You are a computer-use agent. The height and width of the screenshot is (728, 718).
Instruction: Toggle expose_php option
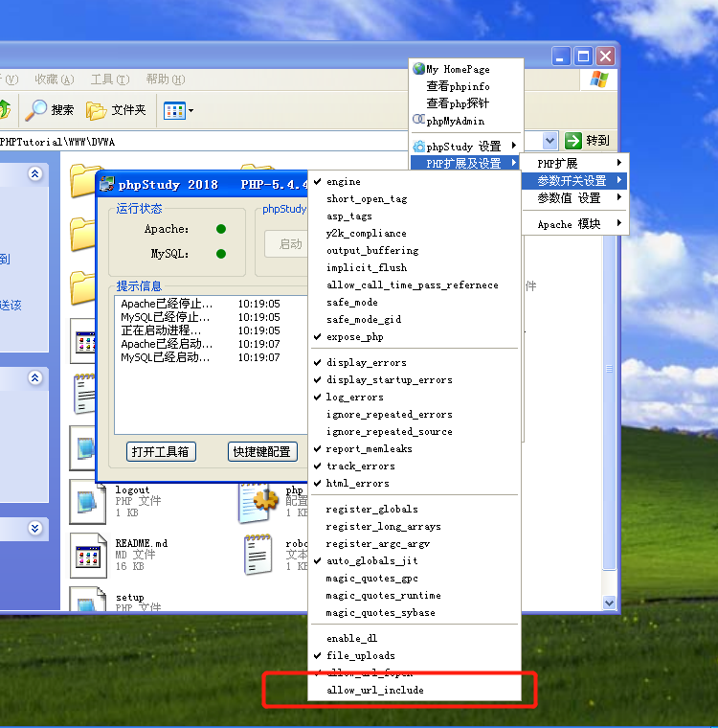pyautogui.click(x=415, y=336)
